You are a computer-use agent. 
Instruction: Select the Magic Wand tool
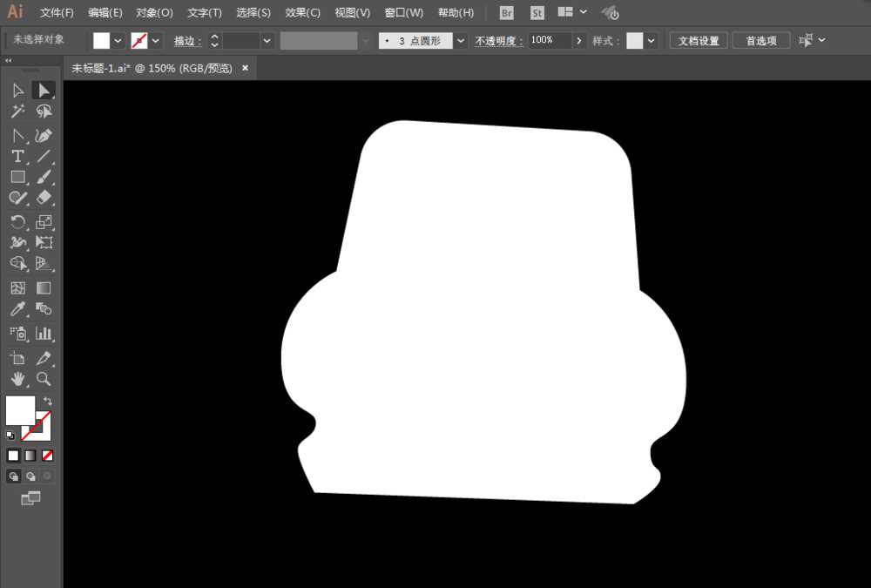point(17,112)
